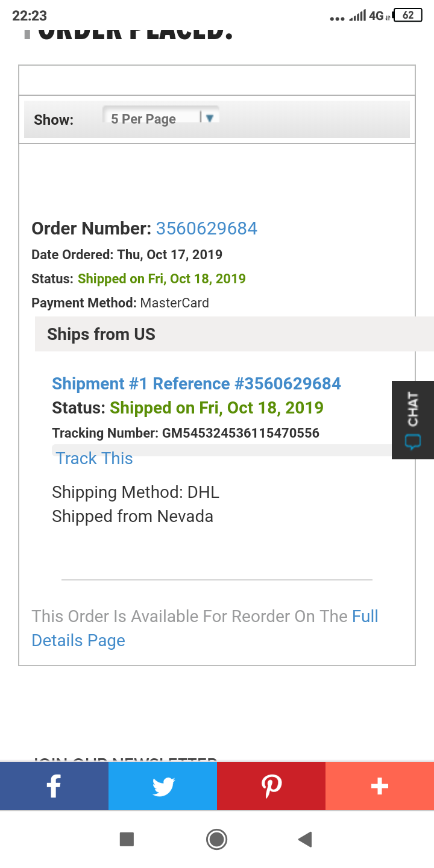The width and height of the screenshot is (434, 868).
Task: Open Shipment #1 Reference details
Action: (196, 383)
